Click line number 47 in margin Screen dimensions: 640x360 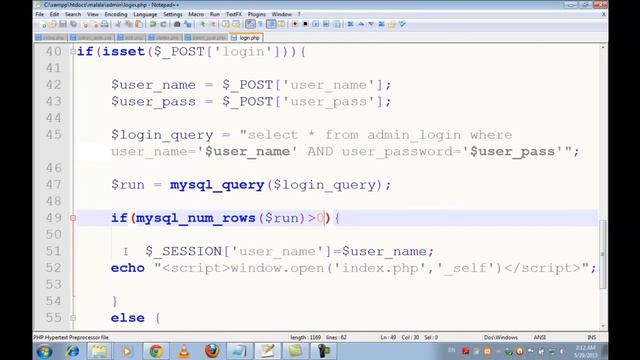[53, 184]
